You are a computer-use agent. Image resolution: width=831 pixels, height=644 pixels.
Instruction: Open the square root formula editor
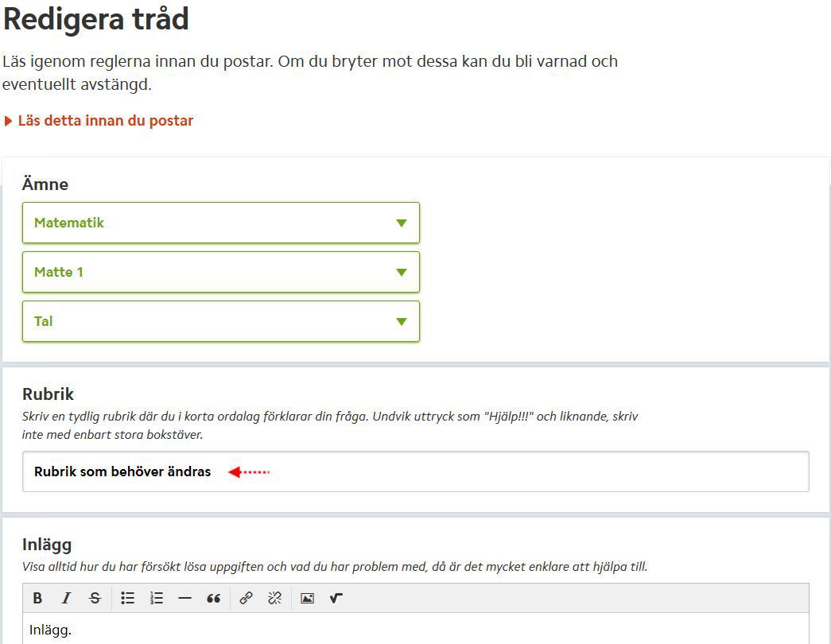pyautogui.click(x=336, y=598)
